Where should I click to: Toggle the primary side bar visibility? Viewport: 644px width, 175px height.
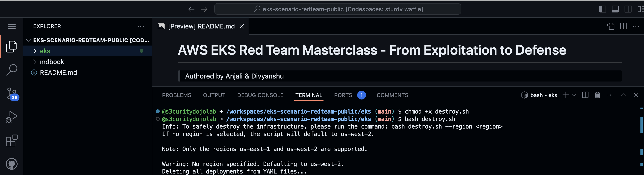coord(602,9)
